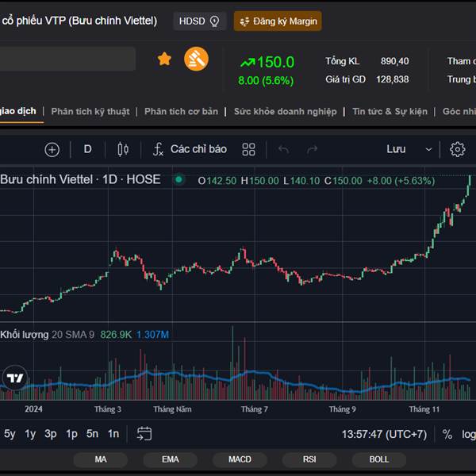Toggle the MA indicator pill
This screenshot has width=476, height=476.
pyautogui.click(x=101, y=459)
